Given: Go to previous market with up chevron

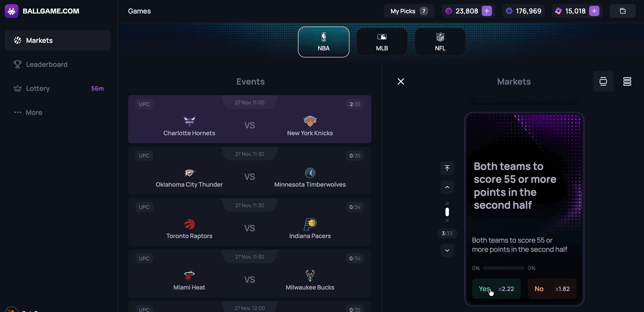Looking at the screenshot, I should [x=447, y=187].
